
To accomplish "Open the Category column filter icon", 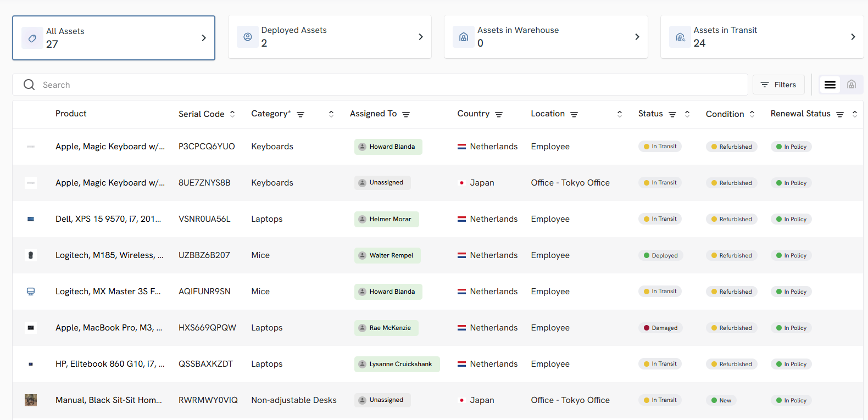I will point(301,114).
